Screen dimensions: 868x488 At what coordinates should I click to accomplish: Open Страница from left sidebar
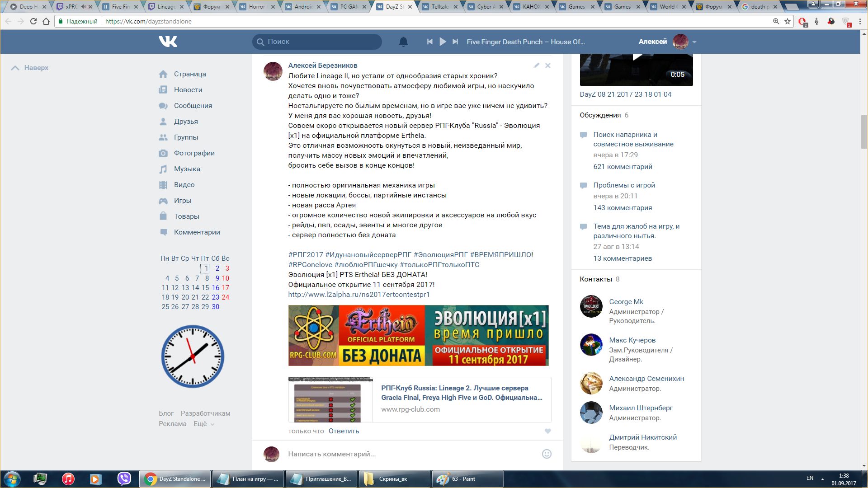tap(190, 74)
